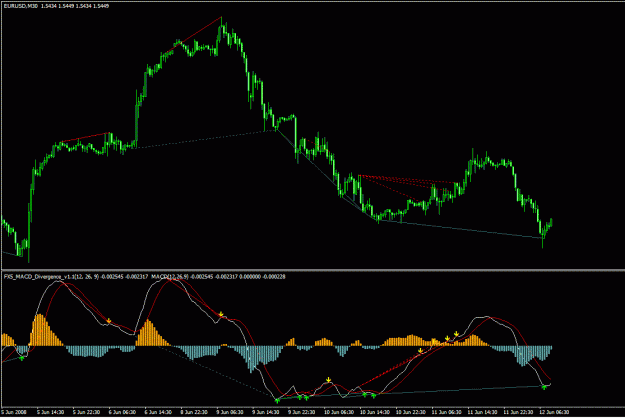Click the green up arrow at MACD far right
Image resolution: width=625 pixels, height=418 pixels.
click(544, 387)
